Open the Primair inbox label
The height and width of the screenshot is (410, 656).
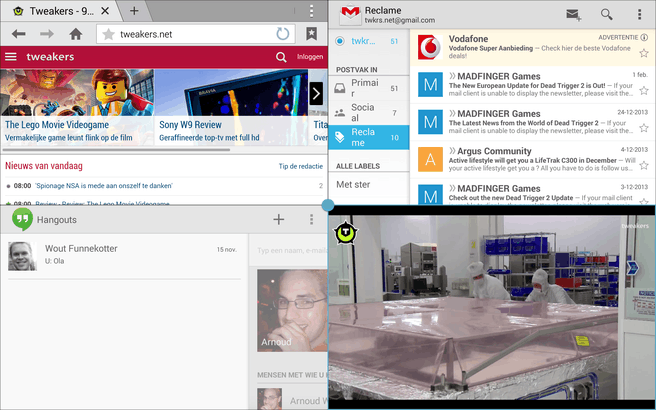pos(369,88)
